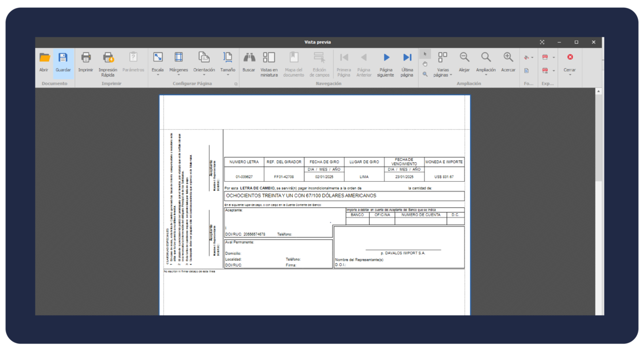Click the vertical scrollbar up arrow

[x=598, y=91]
